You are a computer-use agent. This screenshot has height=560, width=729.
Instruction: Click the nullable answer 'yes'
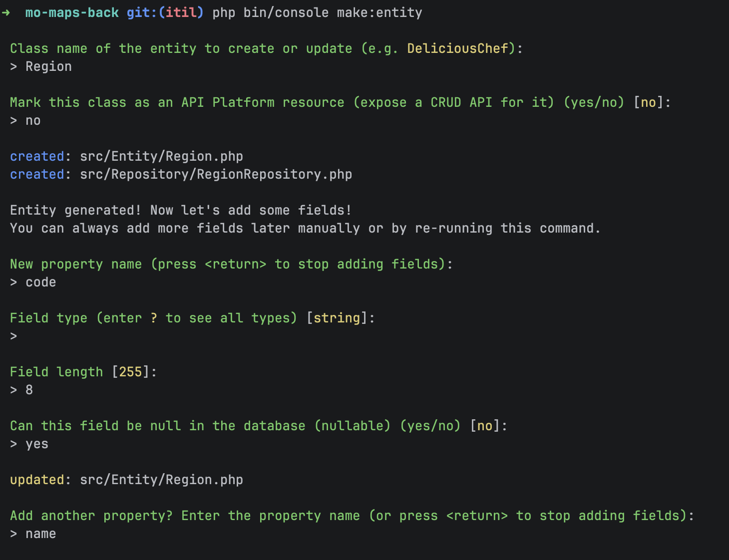(37, 444)
